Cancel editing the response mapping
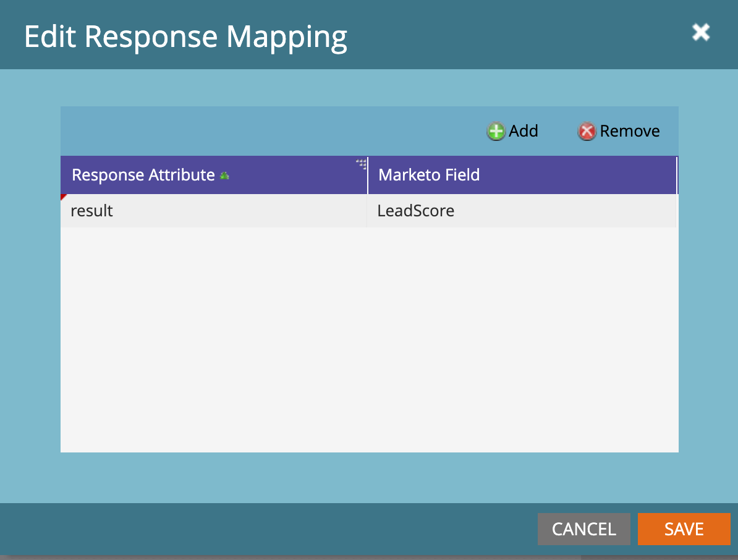The height and width of the screenshot is (560, 738). point(583,529)
